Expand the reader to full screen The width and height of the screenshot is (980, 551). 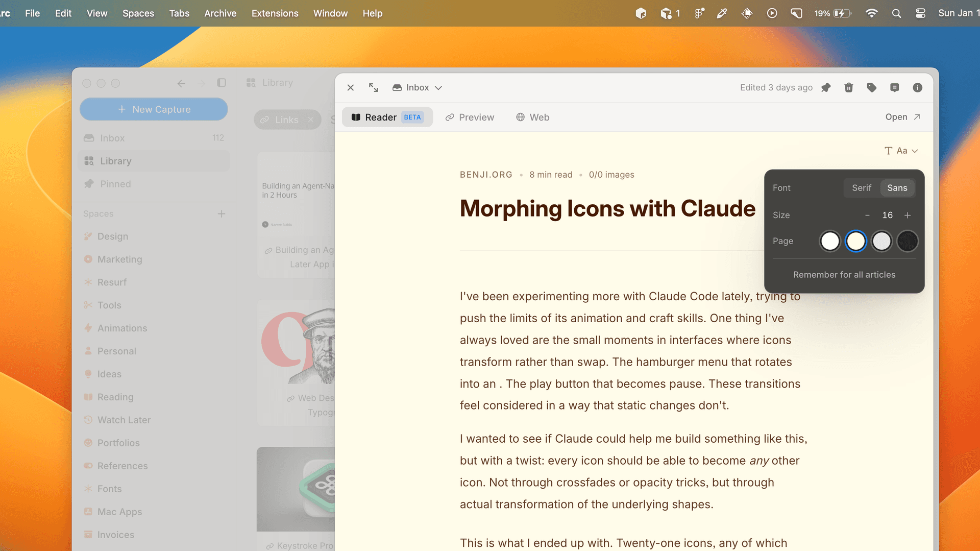[x=374, y=88]
